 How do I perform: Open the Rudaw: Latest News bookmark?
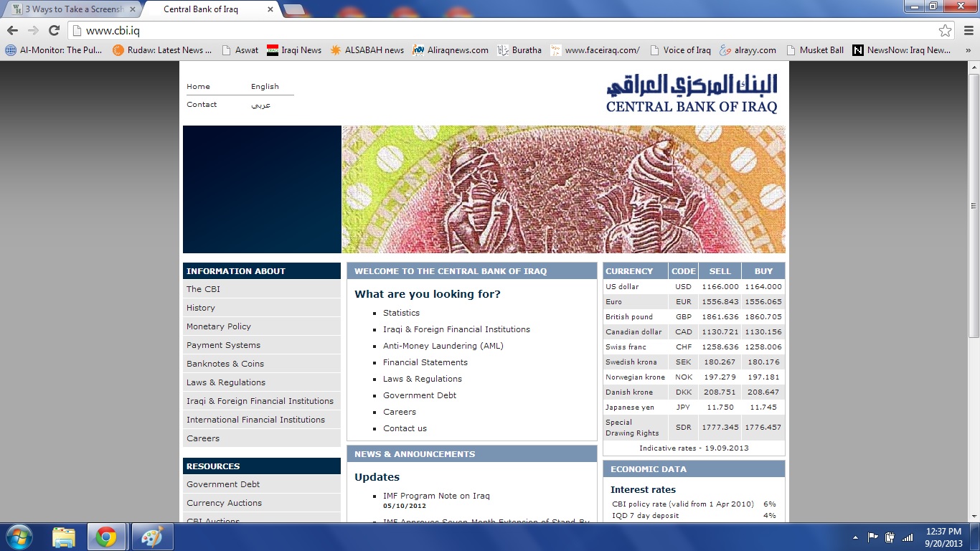coord(162,50)
